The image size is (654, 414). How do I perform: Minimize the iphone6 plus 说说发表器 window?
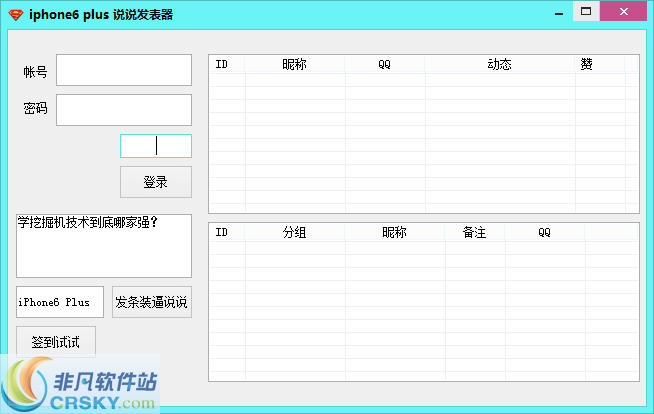point(559,13)
